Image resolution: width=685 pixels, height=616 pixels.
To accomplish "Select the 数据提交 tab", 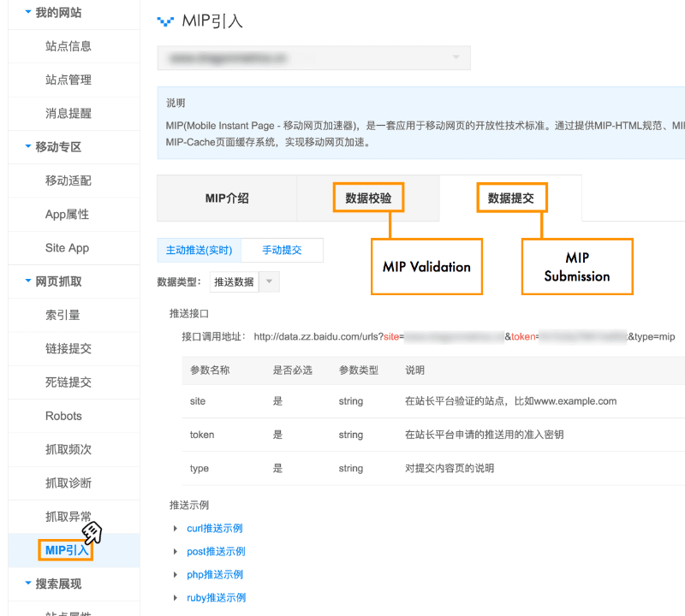I will point(511,198).
